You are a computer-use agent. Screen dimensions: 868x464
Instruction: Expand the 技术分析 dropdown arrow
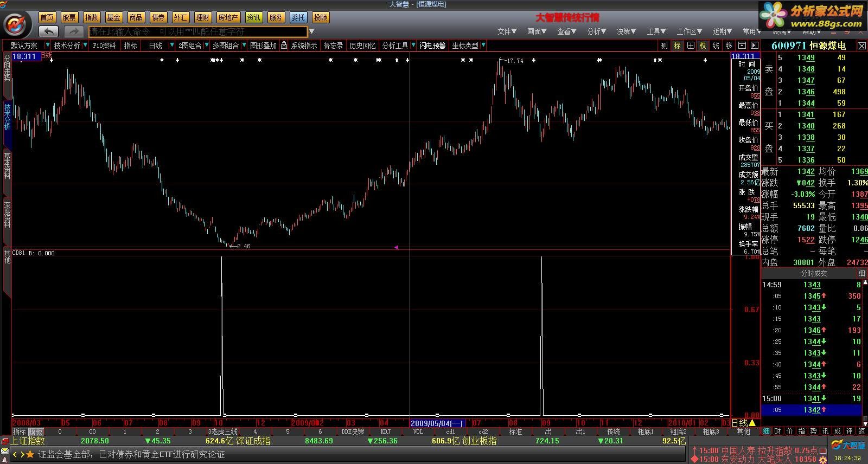pyautogui.click(x=84, y=46)
